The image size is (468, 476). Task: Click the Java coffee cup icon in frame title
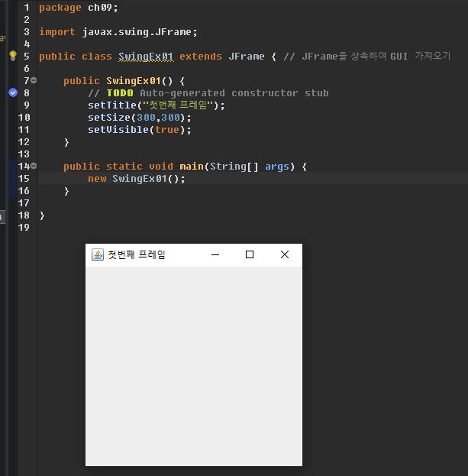click(x=98, y=254)
